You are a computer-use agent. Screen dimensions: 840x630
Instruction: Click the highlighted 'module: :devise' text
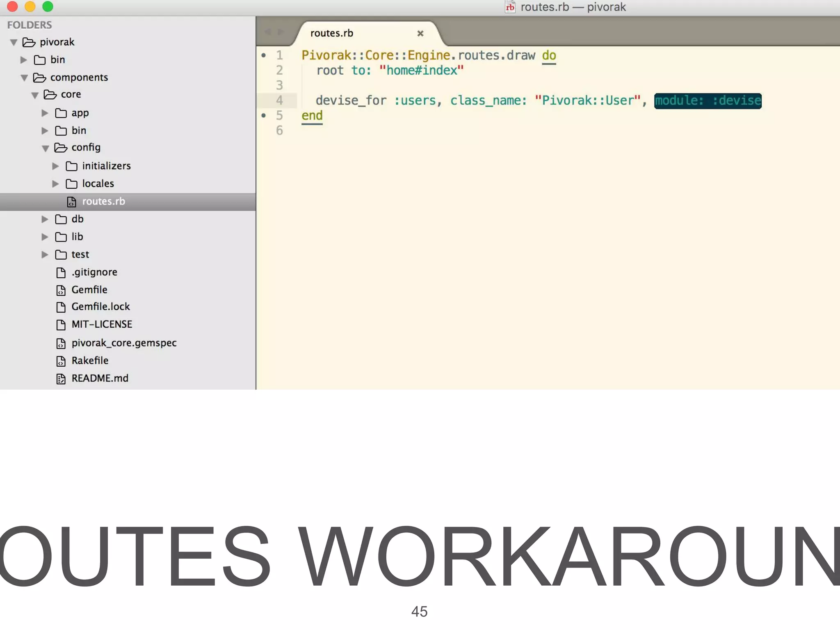[x=708, y=101]
